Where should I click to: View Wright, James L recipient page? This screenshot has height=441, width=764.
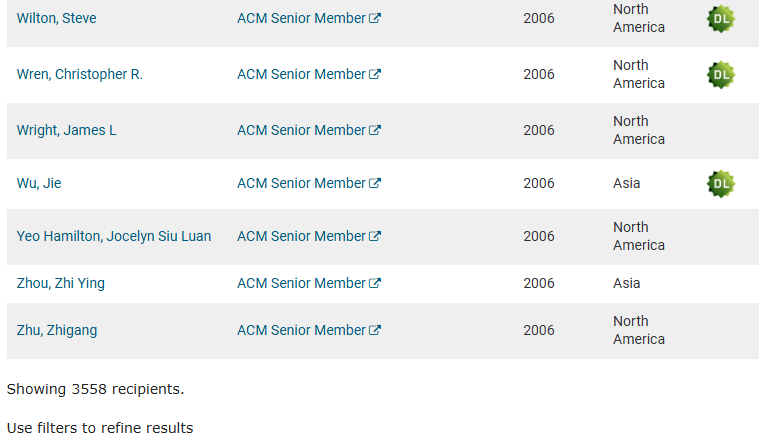[67, 130]
